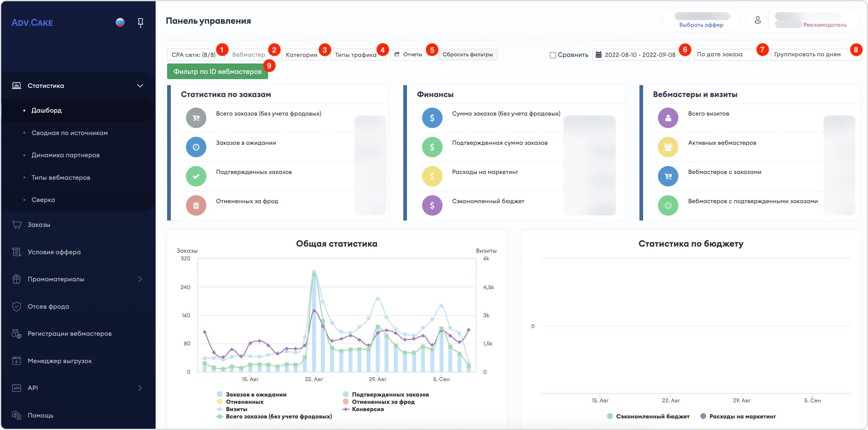Toggle Подтвержденных заказов series in legend
Viewport: 868px width, 430px height.
[386, 394]
